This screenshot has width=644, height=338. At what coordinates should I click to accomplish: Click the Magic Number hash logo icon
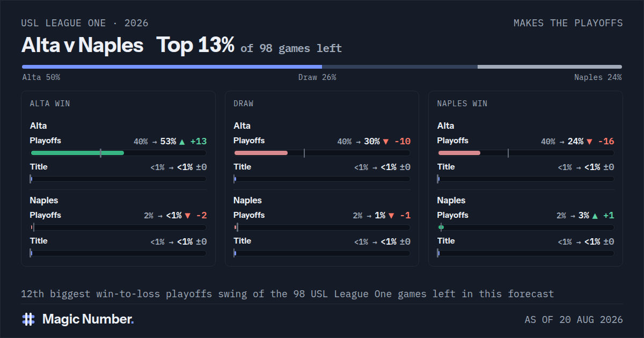(28, 319)
